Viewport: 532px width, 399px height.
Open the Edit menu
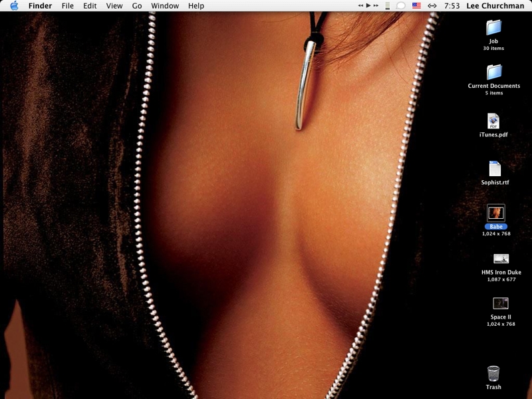tap(90, 6)
